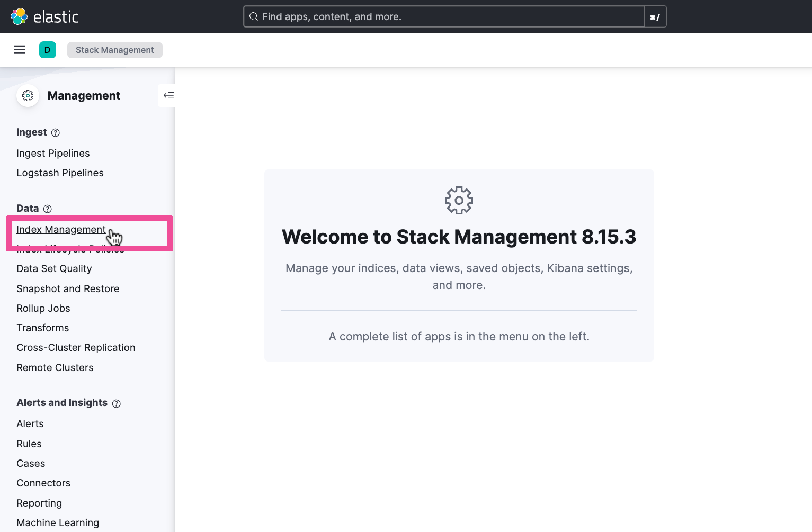The height and width of the screenshot is (532, 812).
Task: Click the gear icon on welcome card
Action: click(459, 201)
